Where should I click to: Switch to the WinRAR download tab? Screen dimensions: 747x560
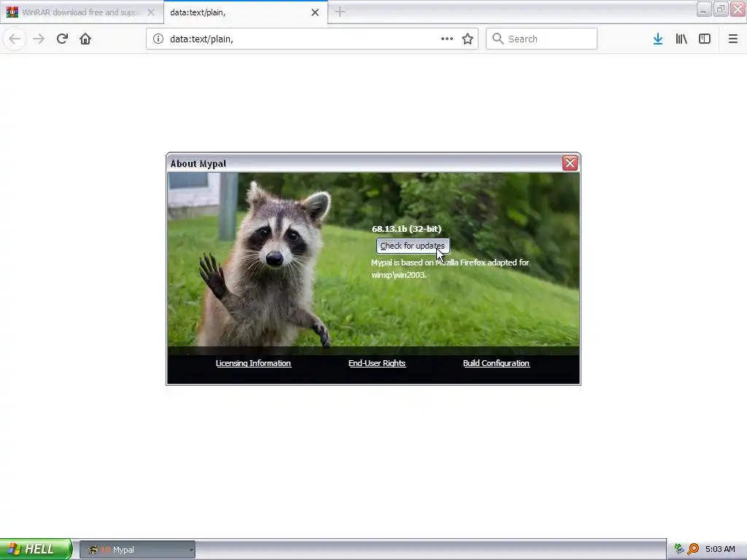(x=82, y=12)
